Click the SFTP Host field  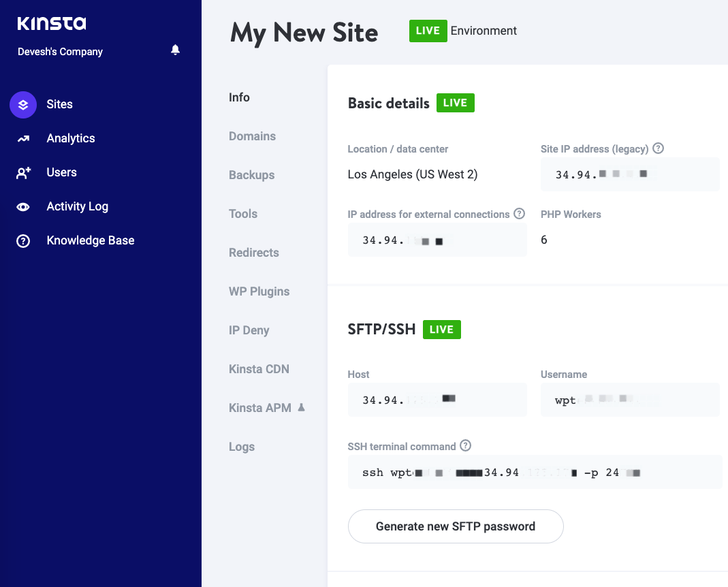[x=437, y=399]
